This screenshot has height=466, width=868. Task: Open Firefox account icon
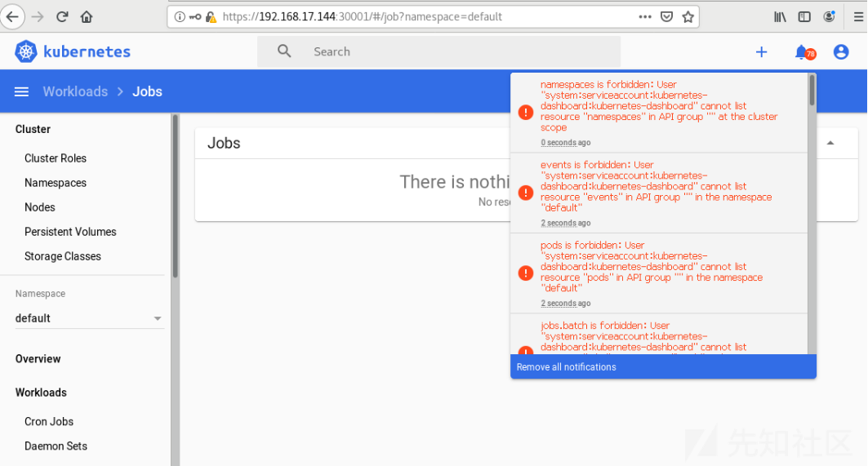click(x=829, y=16)
